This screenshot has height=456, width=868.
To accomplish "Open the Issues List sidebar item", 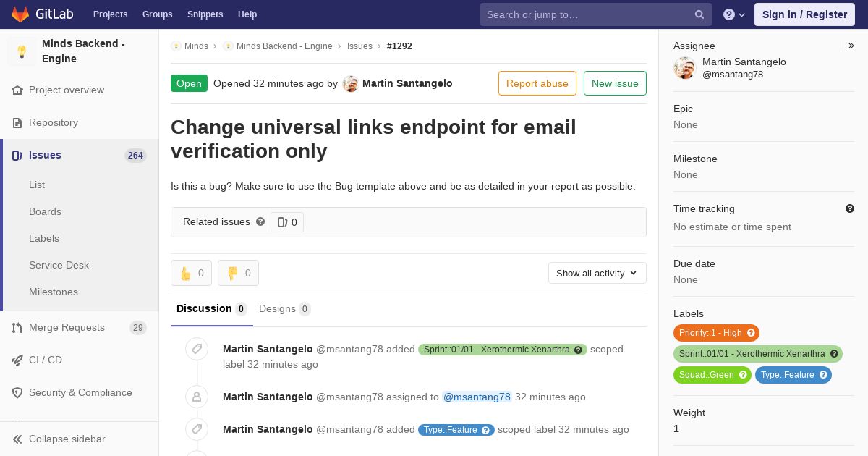I will pyautogui.click(x=37, y=185).
